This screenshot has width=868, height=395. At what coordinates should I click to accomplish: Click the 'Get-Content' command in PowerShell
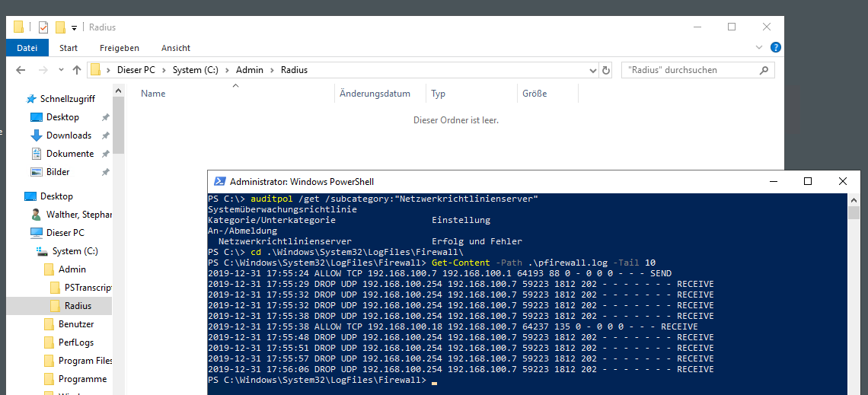461,263
